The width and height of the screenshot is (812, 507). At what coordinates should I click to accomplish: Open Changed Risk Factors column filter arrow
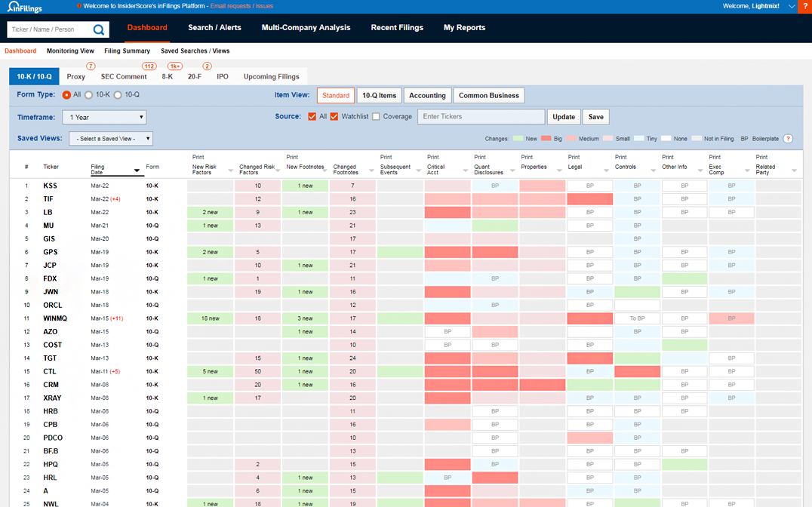(x=278, y=171)
